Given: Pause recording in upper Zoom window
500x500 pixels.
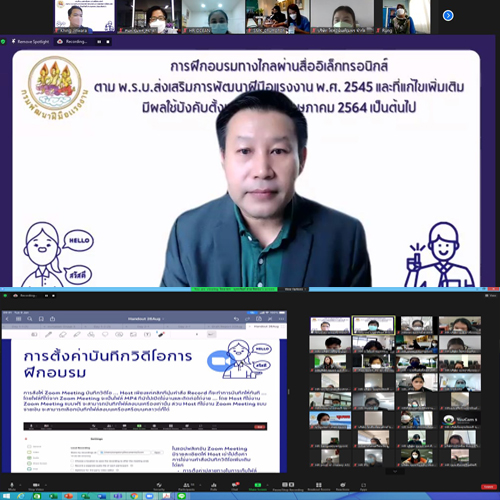Looking at the screenshot, I should 99,42.
